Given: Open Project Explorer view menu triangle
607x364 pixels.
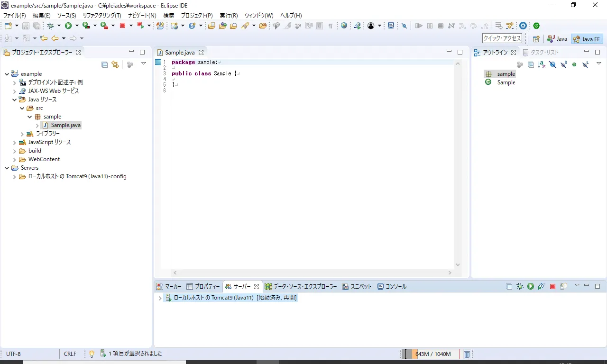Looking at the screenshot, I should [x=144, y=64].
